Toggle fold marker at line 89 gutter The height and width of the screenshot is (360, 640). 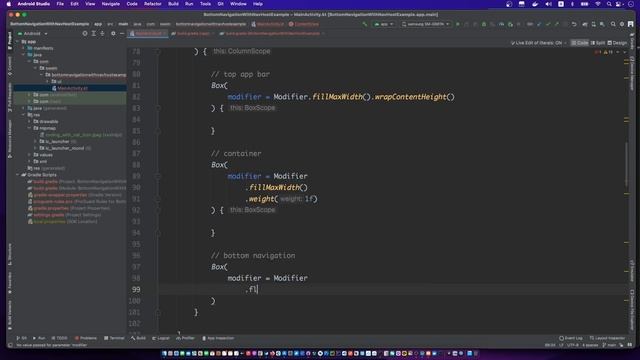[x=158, y=176]
